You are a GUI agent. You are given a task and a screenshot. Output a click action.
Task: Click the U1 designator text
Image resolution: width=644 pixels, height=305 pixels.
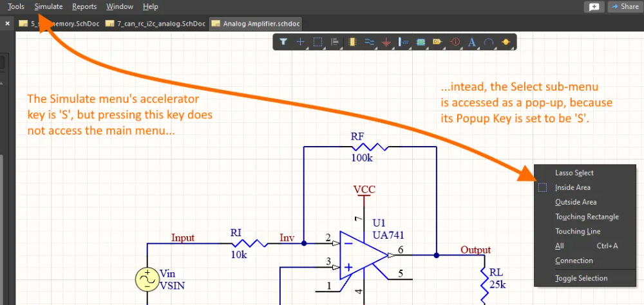pyautogui.click(x=379, y=223)
